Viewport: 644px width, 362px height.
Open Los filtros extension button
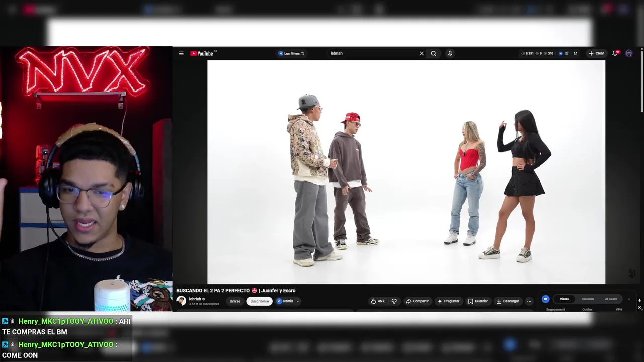tap(291, 53)
